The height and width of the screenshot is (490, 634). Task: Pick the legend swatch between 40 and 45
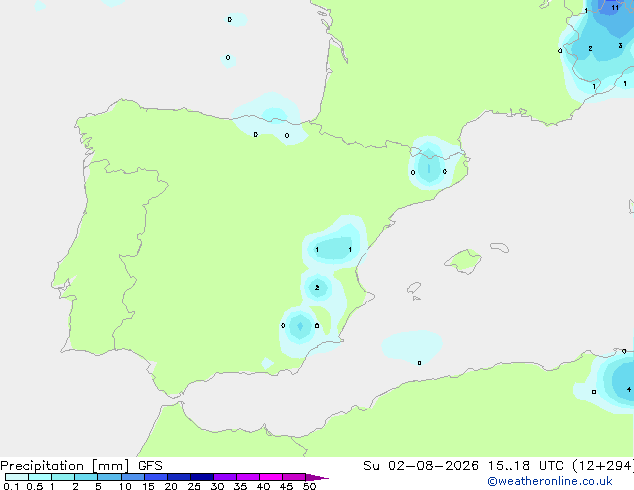[x=271, y=477]
